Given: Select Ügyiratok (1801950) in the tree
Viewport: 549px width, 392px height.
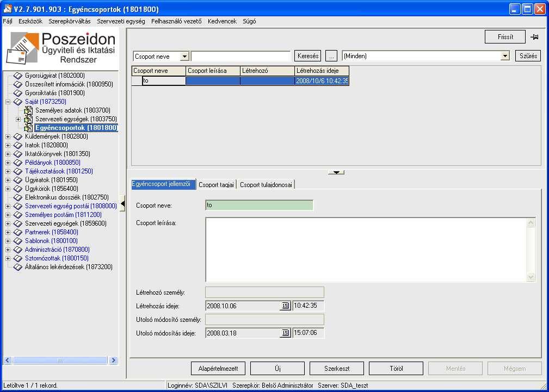Looking at the screenshot, I should click(51, 180).
